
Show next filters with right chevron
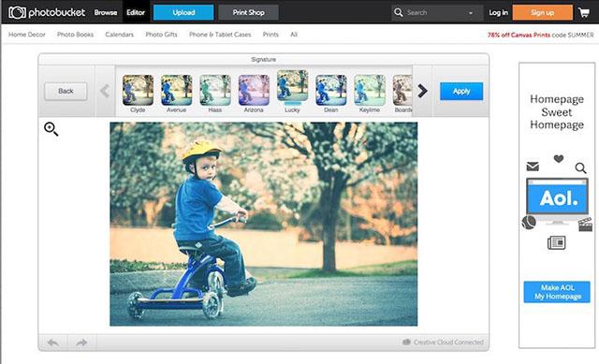click(422, 91)
